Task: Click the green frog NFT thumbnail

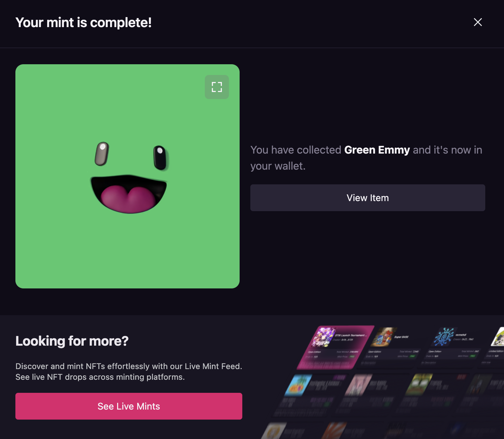Action: point(418,384)
